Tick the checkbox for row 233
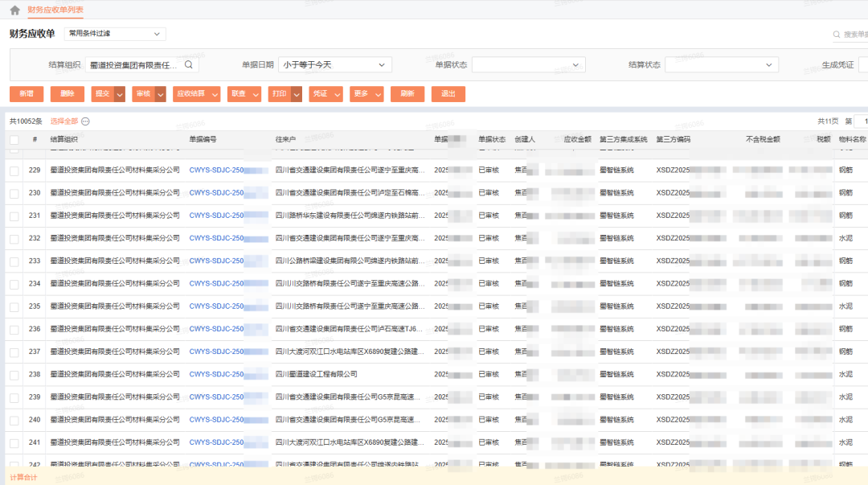868x485 pixels. 14,261
